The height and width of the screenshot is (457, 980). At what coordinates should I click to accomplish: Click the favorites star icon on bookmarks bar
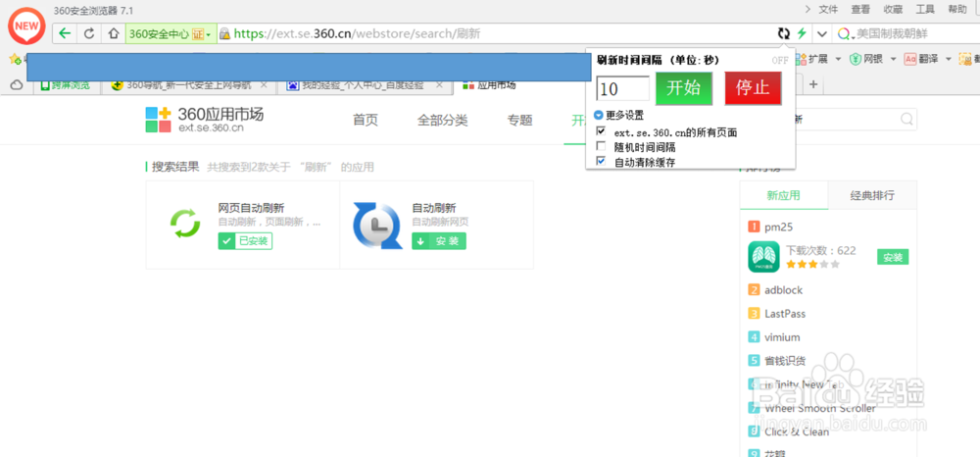click(14, 60)
